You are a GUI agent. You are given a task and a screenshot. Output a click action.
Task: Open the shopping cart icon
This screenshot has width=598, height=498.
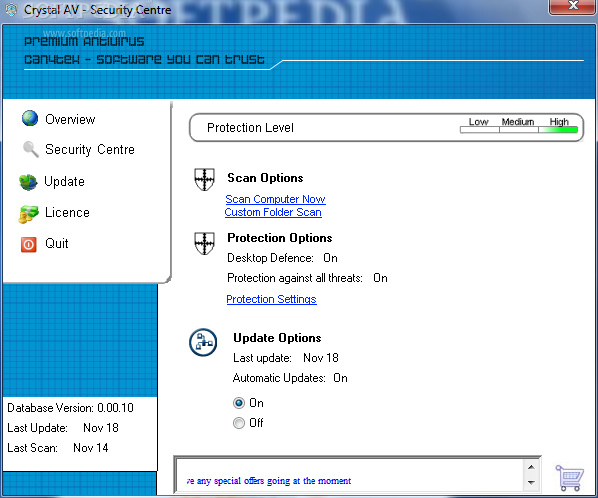tap(569, 477)
